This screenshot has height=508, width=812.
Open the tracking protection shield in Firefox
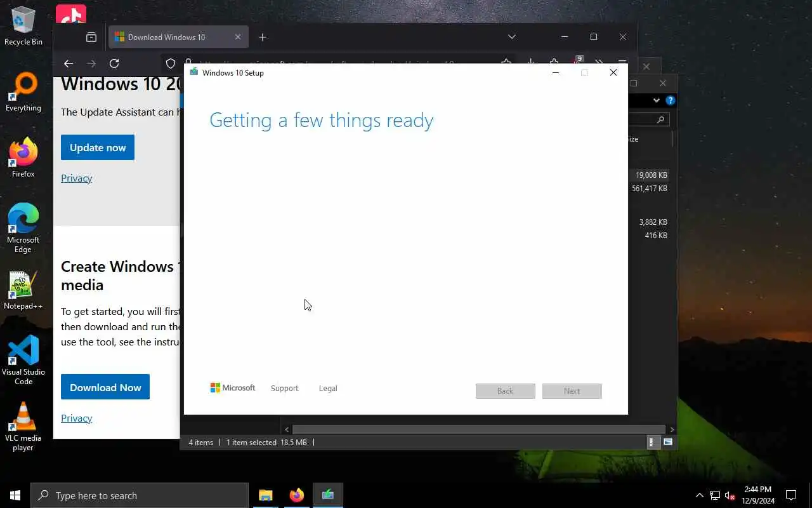pos(171,63)
